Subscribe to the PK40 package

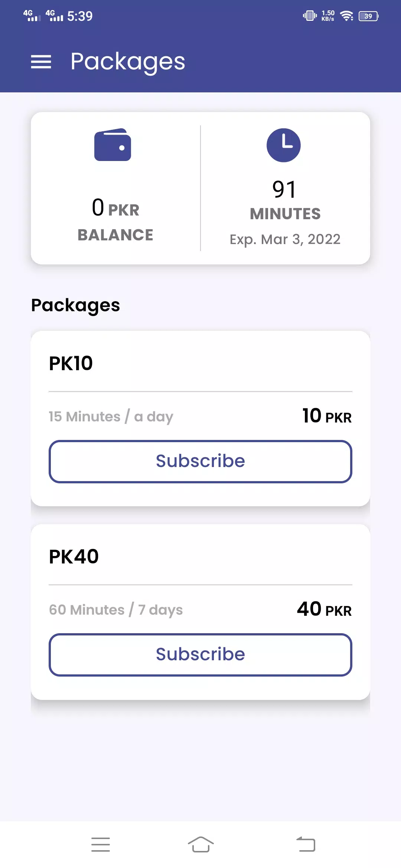point(200,655)
